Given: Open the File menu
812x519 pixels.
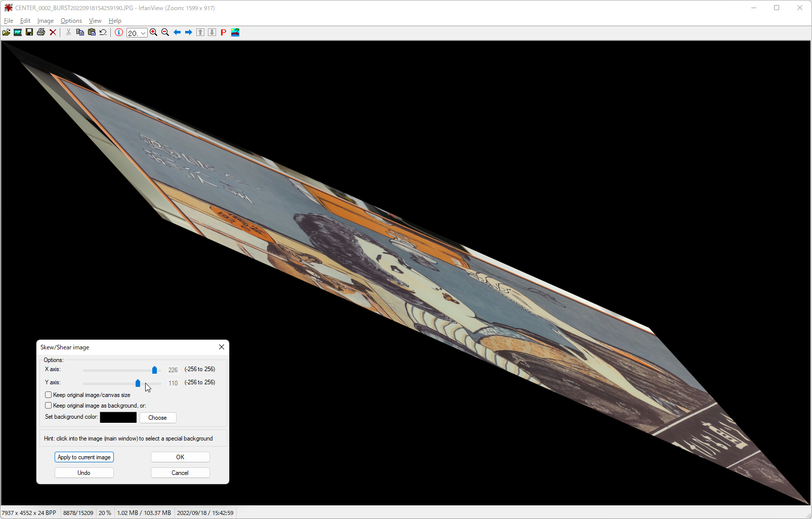Looking at the screenshot, I should coord(9,21).
